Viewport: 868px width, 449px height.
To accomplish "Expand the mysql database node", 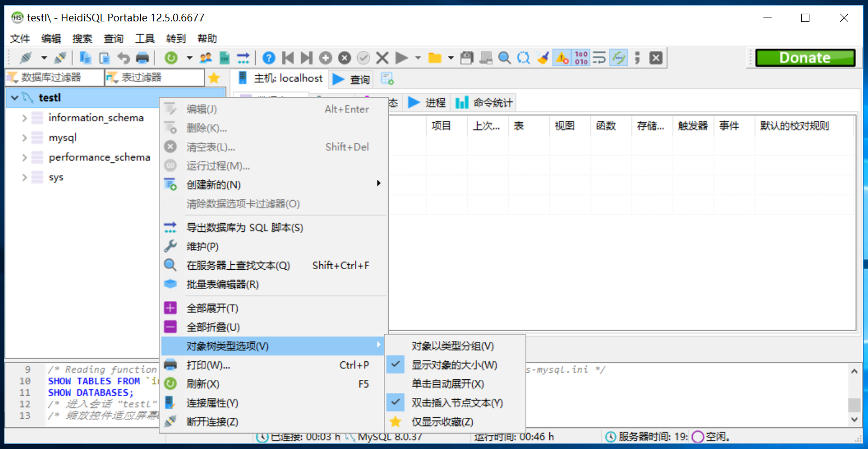I will (x=24, y=138).
